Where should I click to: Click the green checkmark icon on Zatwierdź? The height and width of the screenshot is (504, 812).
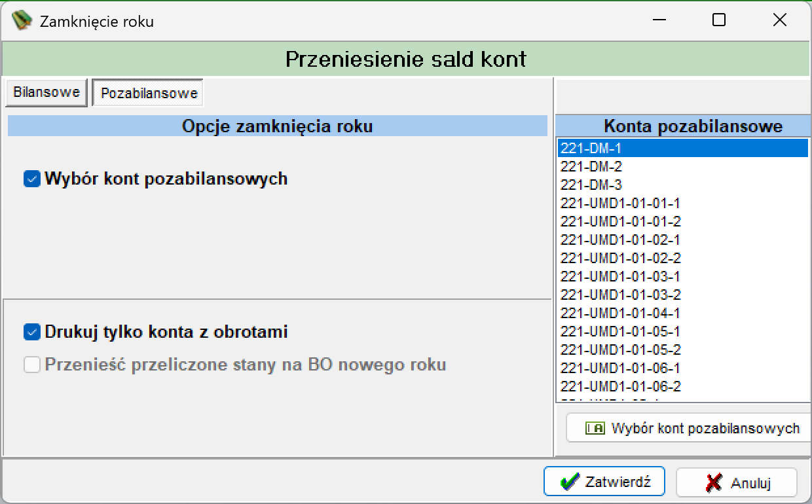coord(569,482)
